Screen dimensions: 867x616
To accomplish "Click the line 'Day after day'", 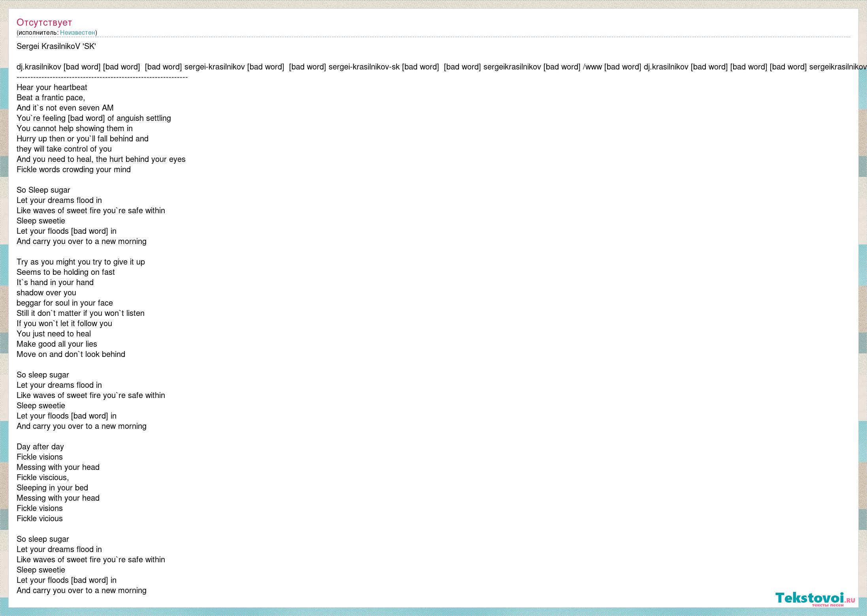I will (x=40, y=447).
